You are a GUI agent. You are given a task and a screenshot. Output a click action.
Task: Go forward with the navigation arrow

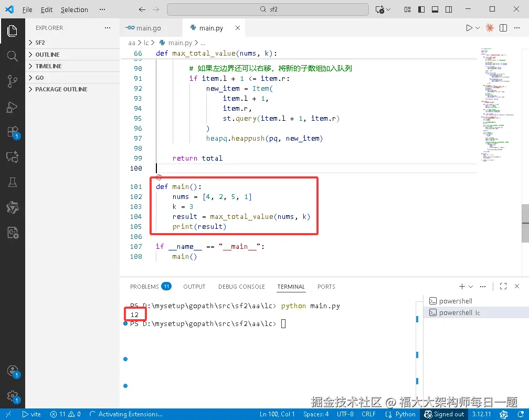(x=156, y=9)
